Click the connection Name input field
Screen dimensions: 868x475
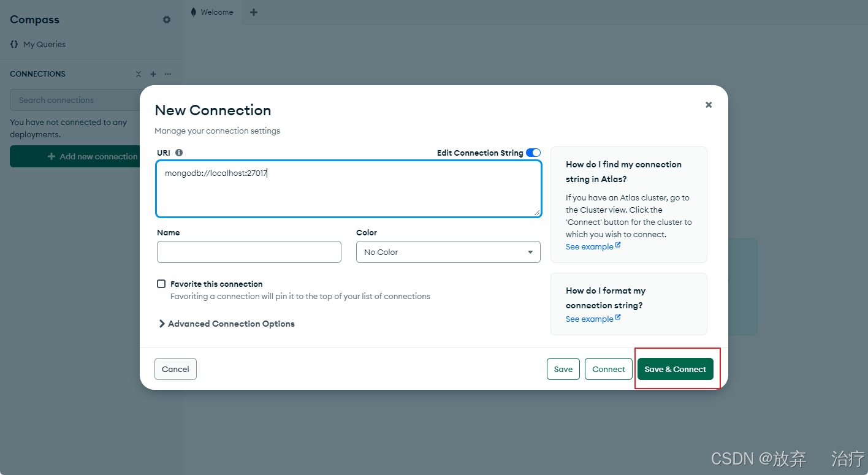[249, 252]
